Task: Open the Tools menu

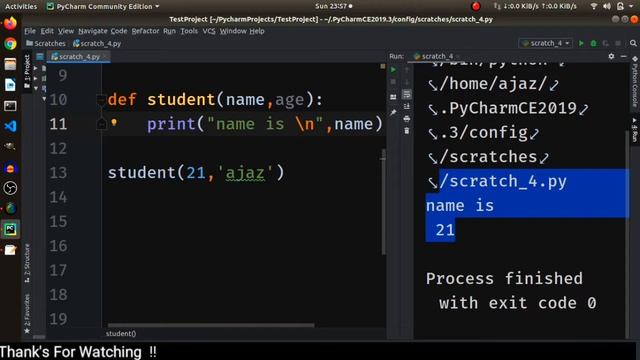Action: point(189,31)
